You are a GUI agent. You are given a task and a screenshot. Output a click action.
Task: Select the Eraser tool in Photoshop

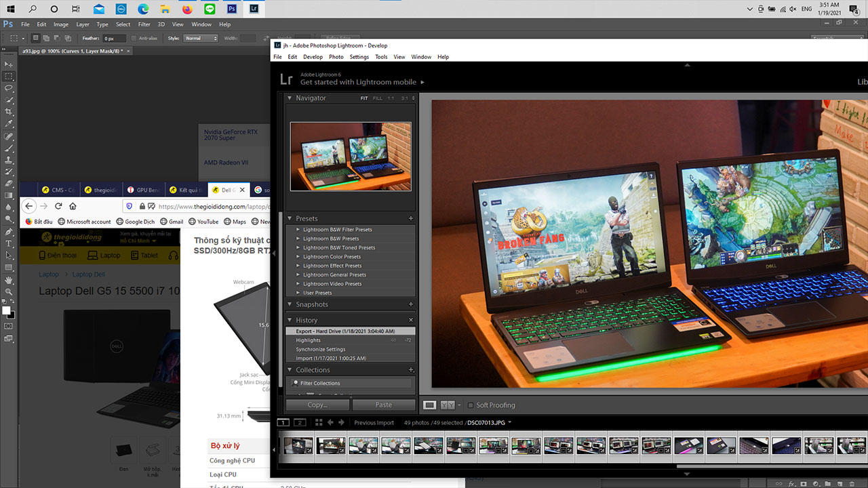(9, 183)
